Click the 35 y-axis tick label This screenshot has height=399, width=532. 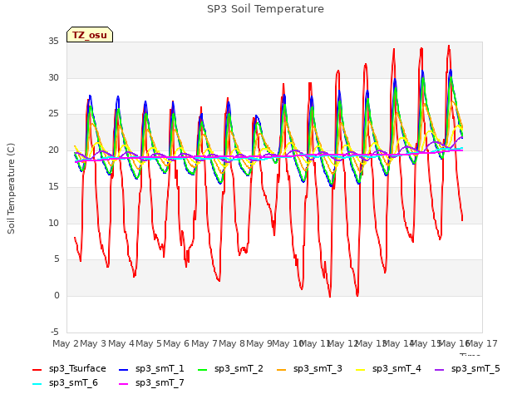pyautogui.click(x=53, y=42)
